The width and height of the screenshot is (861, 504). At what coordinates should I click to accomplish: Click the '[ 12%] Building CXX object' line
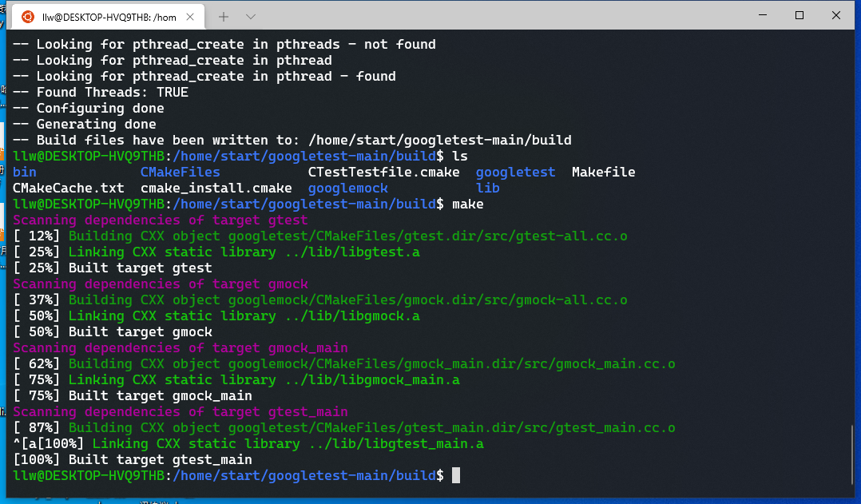point(320,236)
